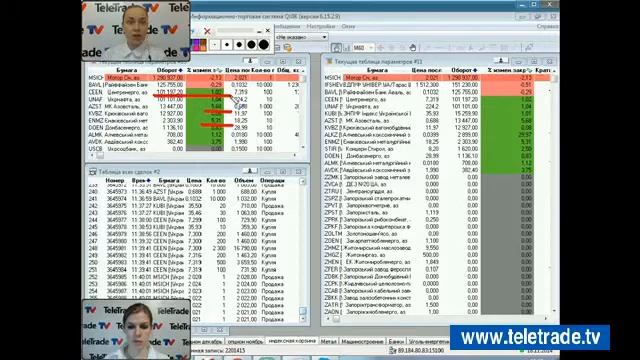This screenshot has height=360, width=640.
Task: Click the red X icon in drawing palette
Action: click(207, 31)
